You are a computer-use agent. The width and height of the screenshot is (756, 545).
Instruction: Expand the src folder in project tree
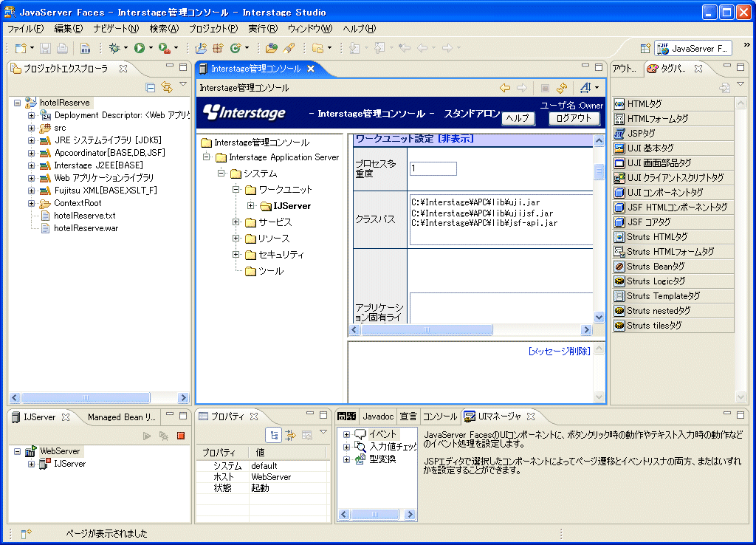(32, 128)
